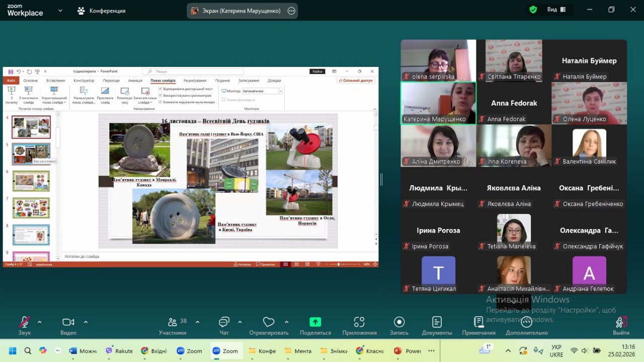
Task: Start camera with the Видео icon
Action: (x=68, y=322)
